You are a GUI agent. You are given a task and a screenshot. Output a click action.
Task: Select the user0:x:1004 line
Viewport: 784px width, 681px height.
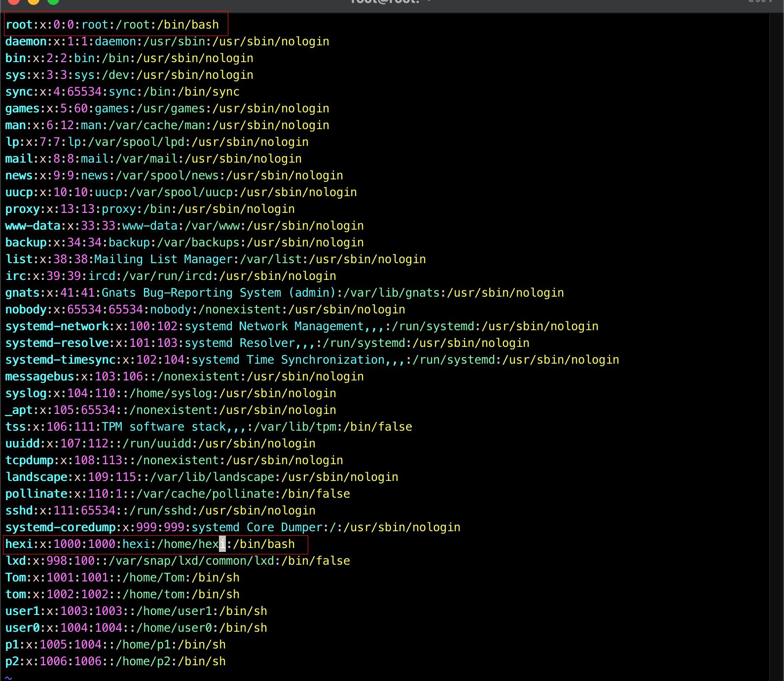136,628
